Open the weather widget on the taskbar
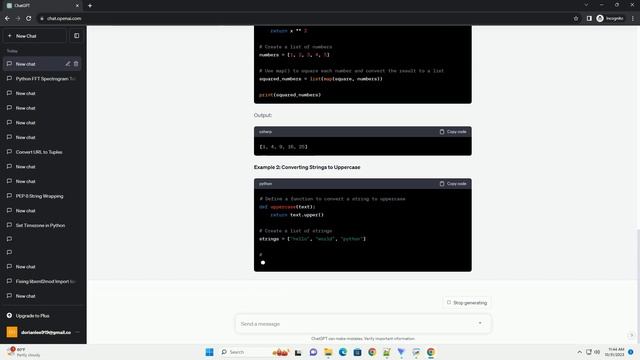 click(x=24, y=352)
